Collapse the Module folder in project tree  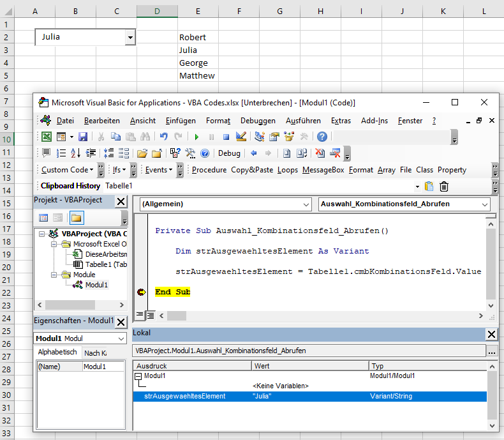[54, 275]
